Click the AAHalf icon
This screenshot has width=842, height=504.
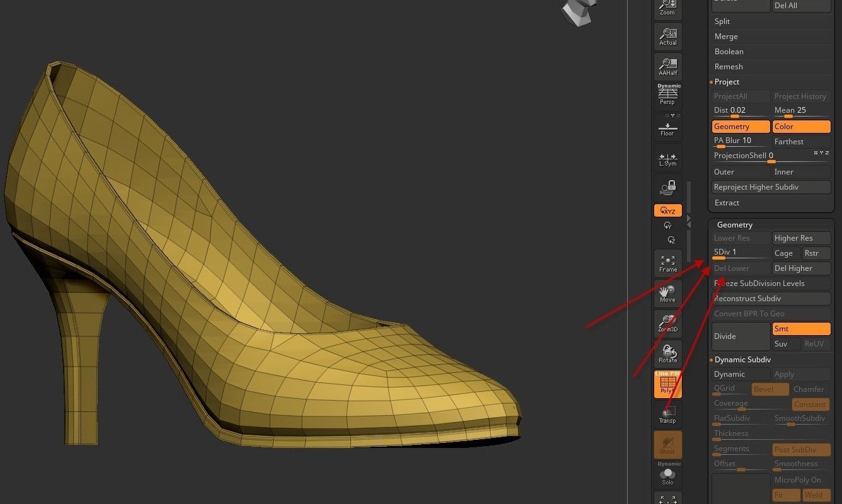[667, 66]
